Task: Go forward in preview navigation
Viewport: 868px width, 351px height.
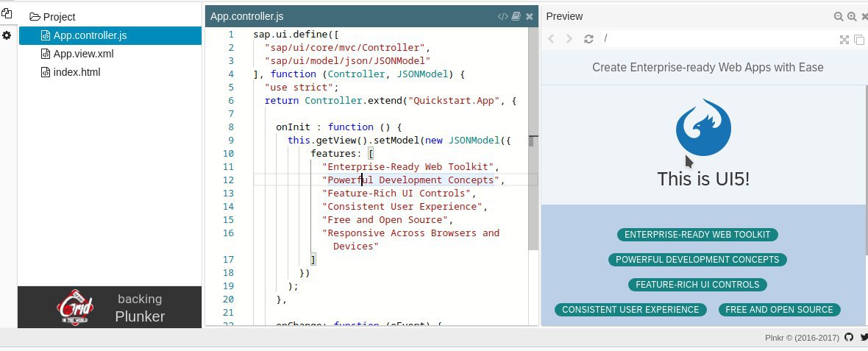Action: pos(569,38)
